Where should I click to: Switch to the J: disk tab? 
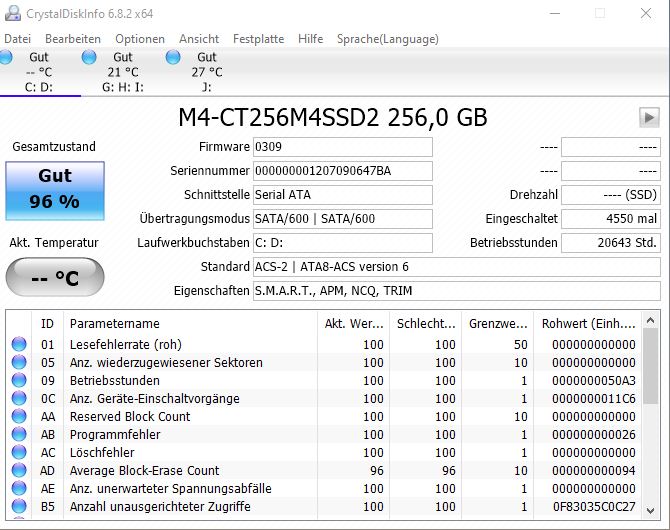point(207,72)
